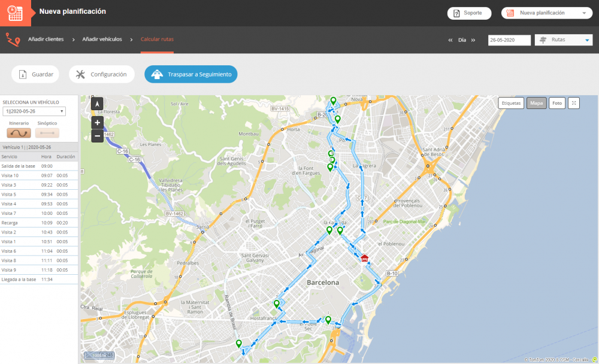This screenshot has height=364, width=599.
Task: Zoom in with the map plus button
Action: pos(97,123)
